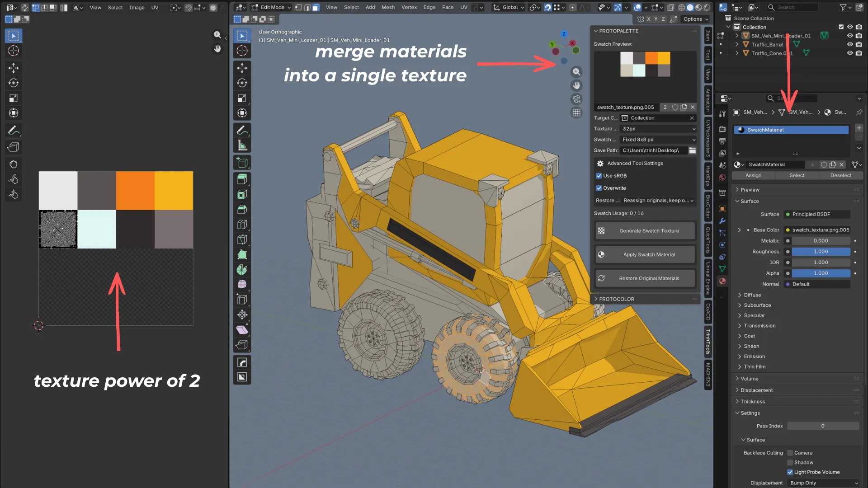The height and width of the screenshot is (488, 868).
Task: Adjust the Roughness slider
Action: tap(821, 252)
